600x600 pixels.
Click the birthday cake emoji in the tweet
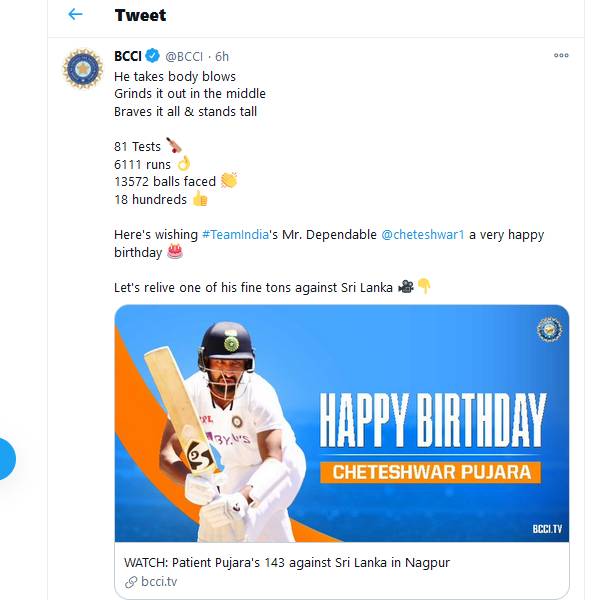point(175,252)
